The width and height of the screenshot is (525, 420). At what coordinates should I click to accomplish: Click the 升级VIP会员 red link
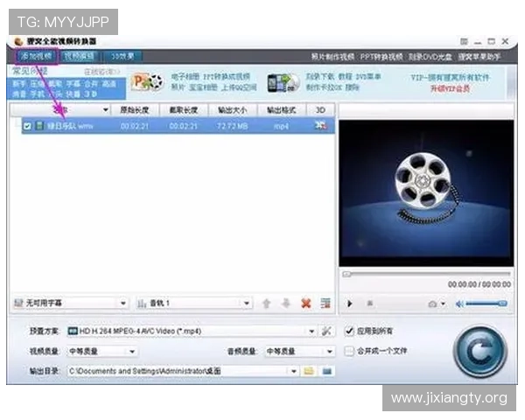point(450,88)
